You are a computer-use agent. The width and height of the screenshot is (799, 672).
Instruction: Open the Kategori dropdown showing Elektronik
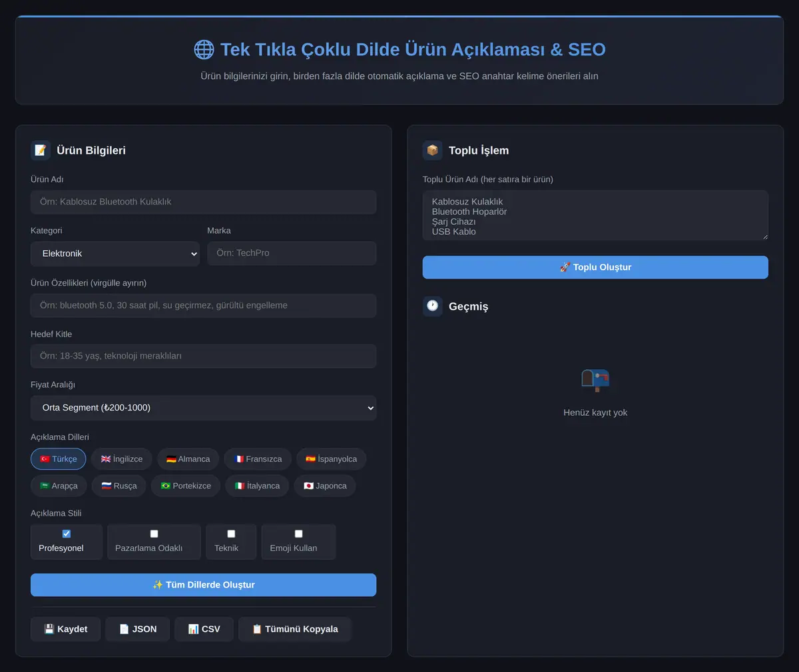(x=115, y=253)
